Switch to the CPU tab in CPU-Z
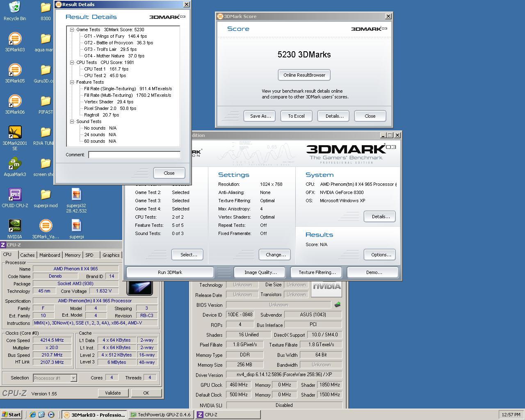The image size is (525, 420). pyautogui.click(x=7, y=254)
